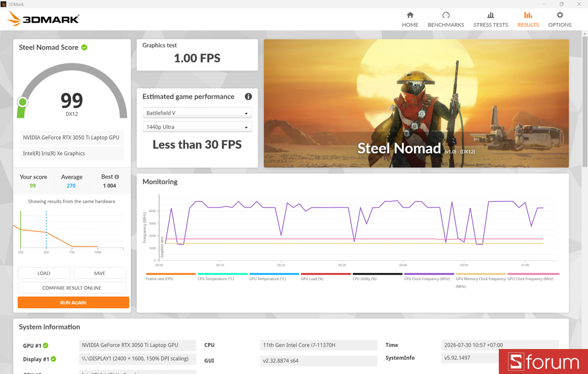Open the Results bar chart icon
Screen dimensions: 588x374
tap(528, 15)
